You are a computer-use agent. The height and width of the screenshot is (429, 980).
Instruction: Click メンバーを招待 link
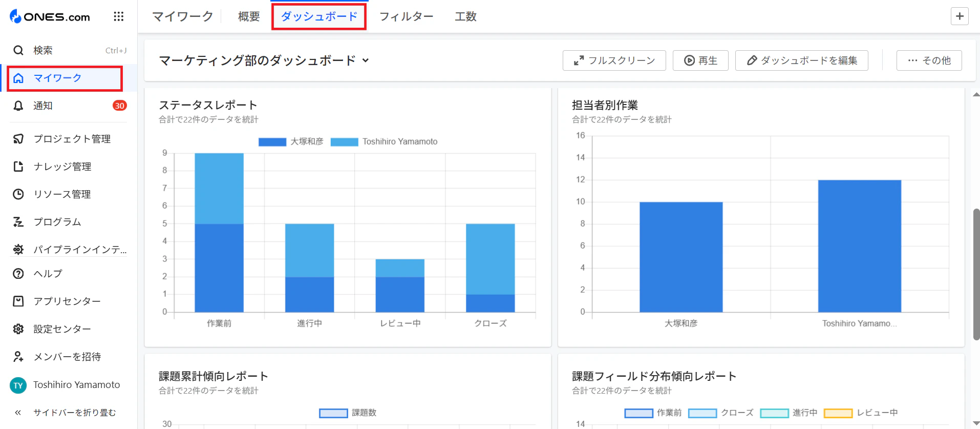(67, 357)
